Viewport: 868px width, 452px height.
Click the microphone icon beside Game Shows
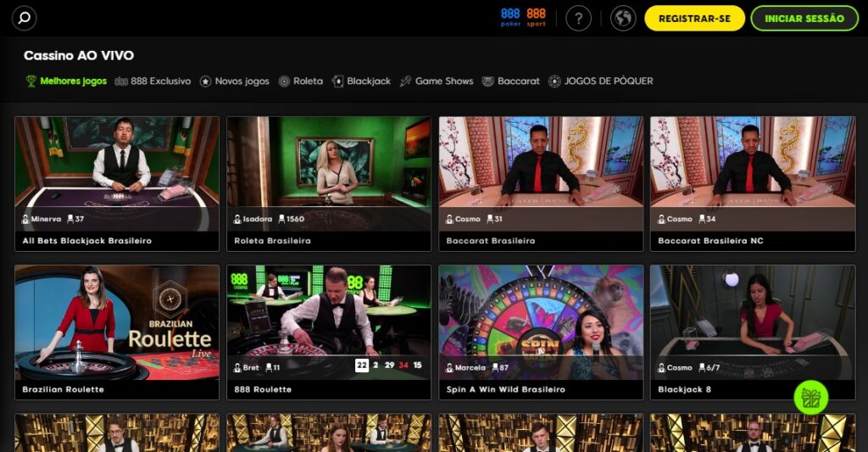pos(406,81)
